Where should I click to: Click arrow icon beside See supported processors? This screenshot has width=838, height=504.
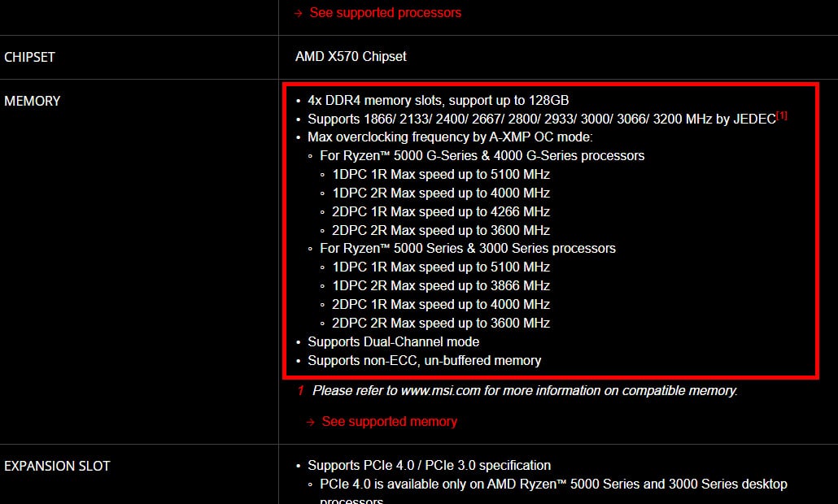point(299,13)
